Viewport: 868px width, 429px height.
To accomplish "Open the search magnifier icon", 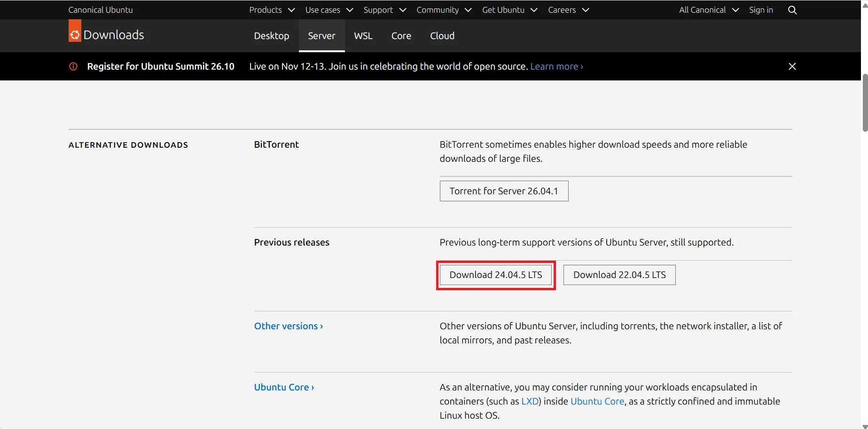I will [792, 10].
